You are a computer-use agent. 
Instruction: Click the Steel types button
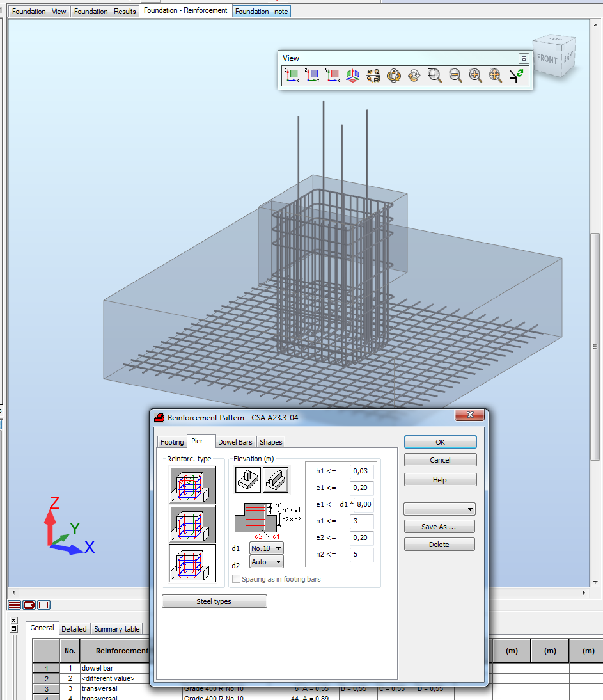(x=214, y=601)
